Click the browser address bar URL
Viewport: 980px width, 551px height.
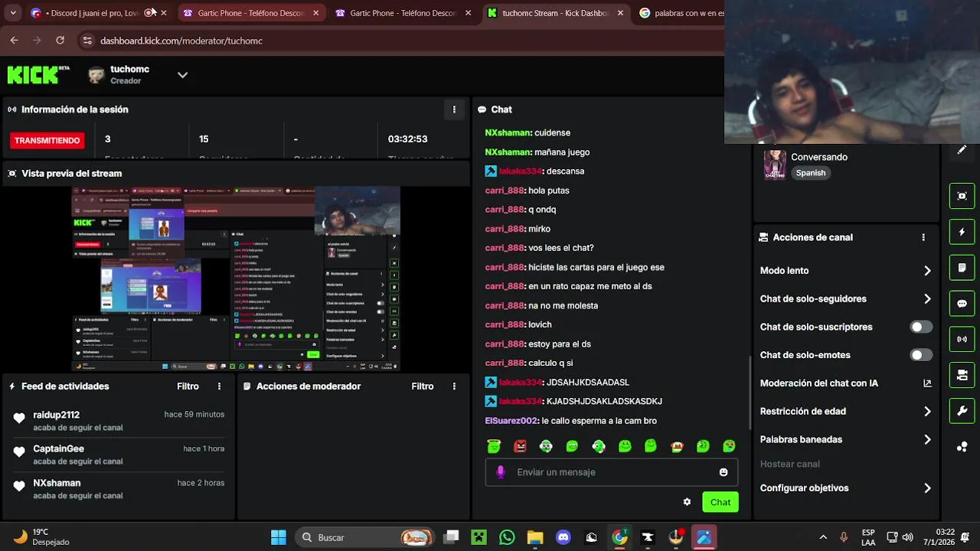coord(181,41)
